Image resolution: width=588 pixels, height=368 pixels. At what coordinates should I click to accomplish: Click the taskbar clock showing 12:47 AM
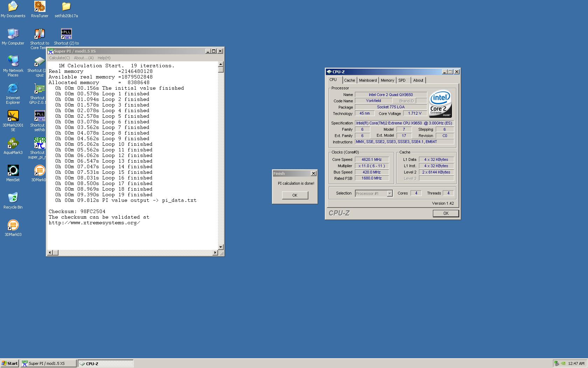pyautogui.click(x=576, y=363)
